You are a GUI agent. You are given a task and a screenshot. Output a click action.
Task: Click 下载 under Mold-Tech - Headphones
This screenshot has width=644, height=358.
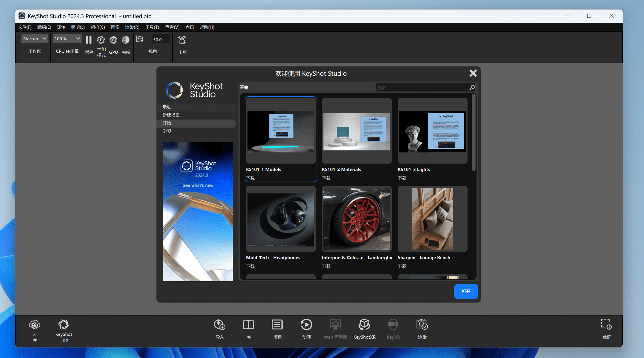pos(250,266)
